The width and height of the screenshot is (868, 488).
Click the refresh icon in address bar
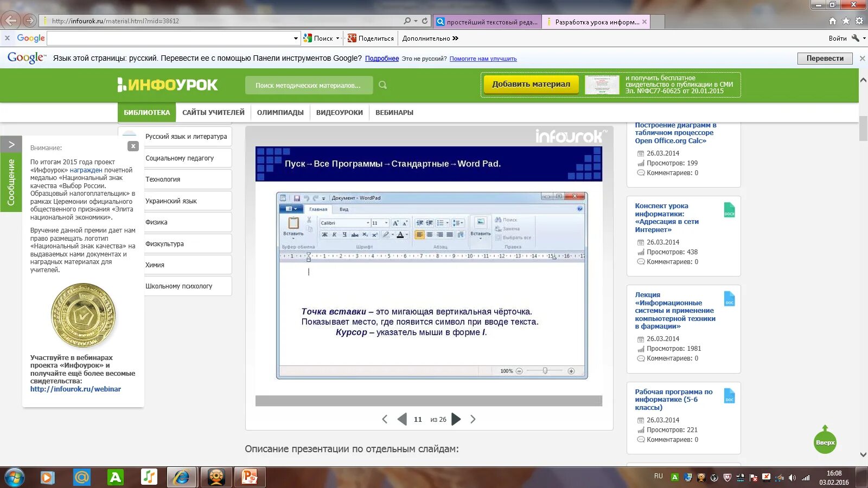(425, 21)
